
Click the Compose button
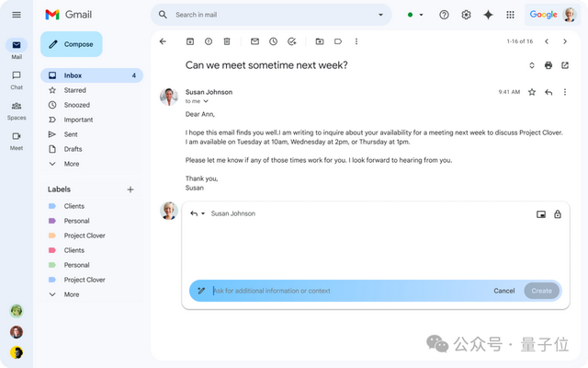pyautogui.click(x=72, y=44)
